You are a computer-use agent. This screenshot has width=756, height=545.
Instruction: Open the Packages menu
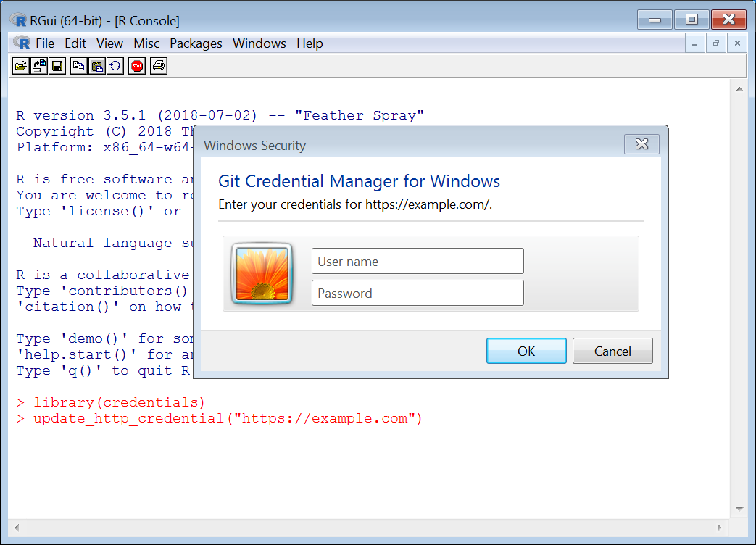click(x=196, y=43)
